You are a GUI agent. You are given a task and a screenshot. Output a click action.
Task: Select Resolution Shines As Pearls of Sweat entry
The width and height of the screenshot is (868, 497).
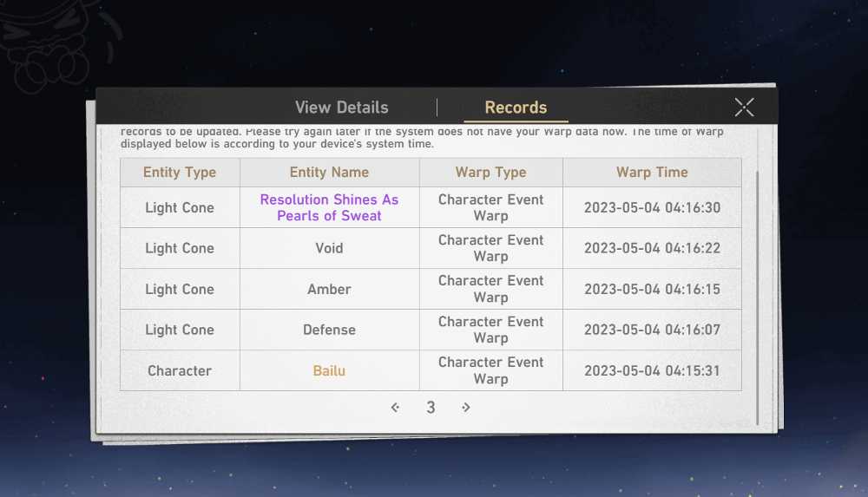[329, 207]
